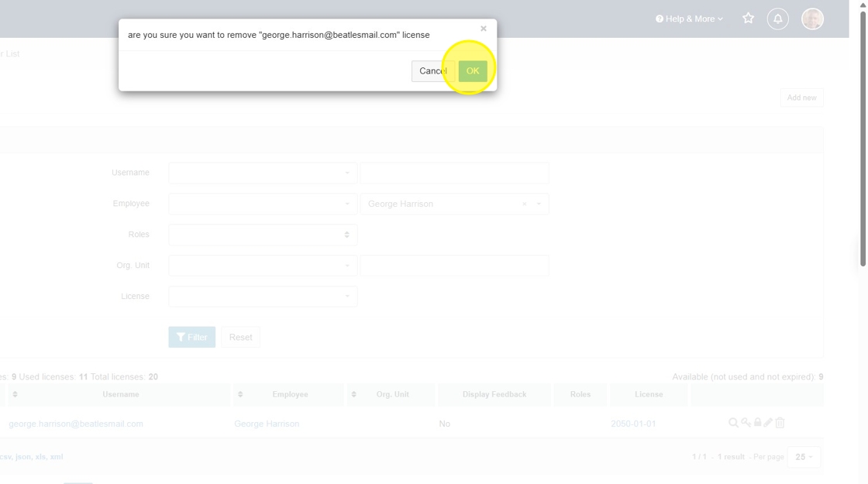Image resolution: width=868 pixels, height=484 pixels.
Task: Clear George Harrison from Employee field
Action: coord(524,204)
